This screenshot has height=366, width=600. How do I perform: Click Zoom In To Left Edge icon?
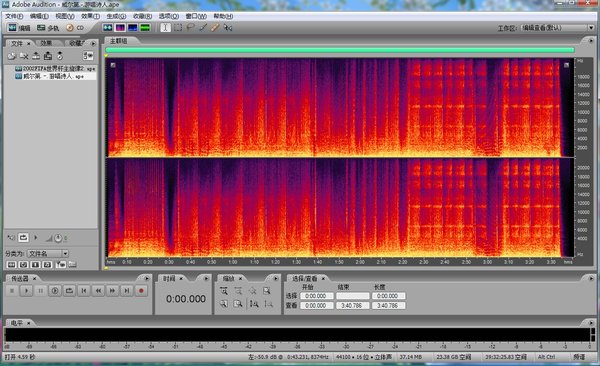(224, 304)
